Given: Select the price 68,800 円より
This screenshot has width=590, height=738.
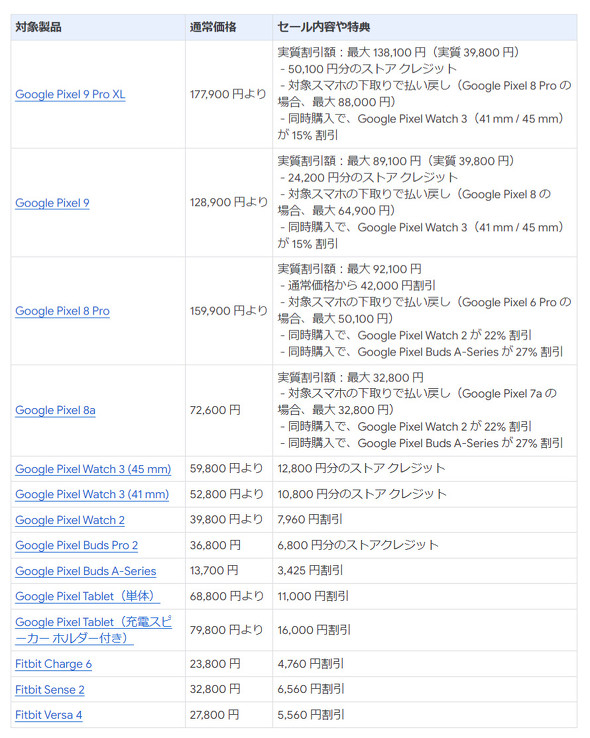Looking at the screenshot, I should (x=227, y=596).
